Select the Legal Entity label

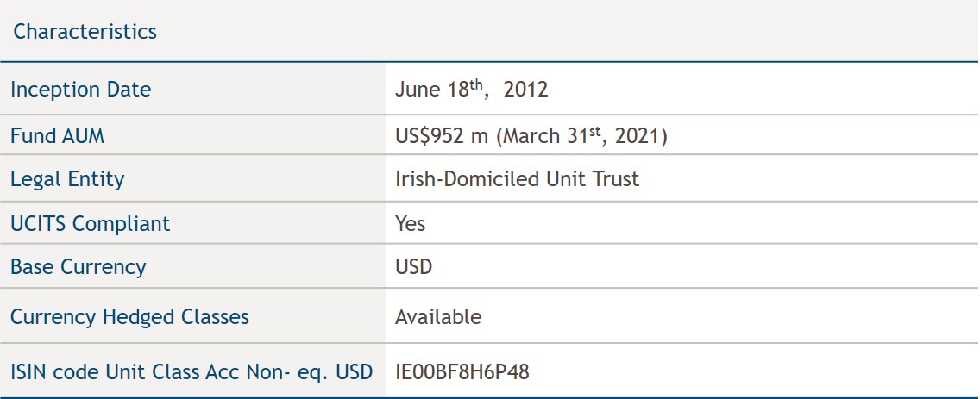[x=67, y=179]
